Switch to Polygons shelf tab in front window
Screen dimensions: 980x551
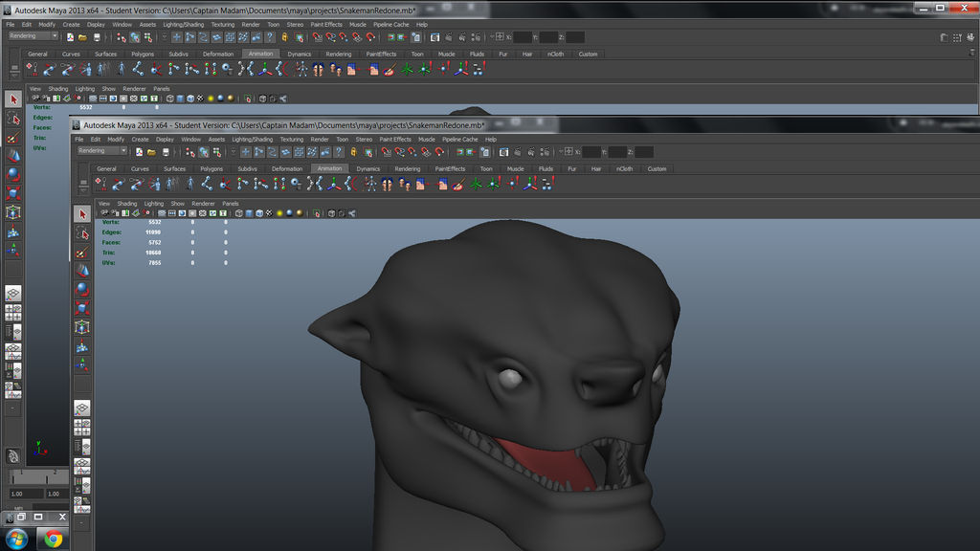[212, 168]
